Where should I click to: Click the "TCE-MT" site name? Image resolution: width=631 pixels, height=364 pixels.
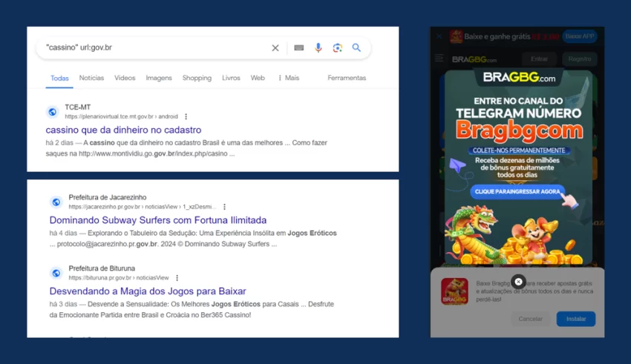pos(78,107)
